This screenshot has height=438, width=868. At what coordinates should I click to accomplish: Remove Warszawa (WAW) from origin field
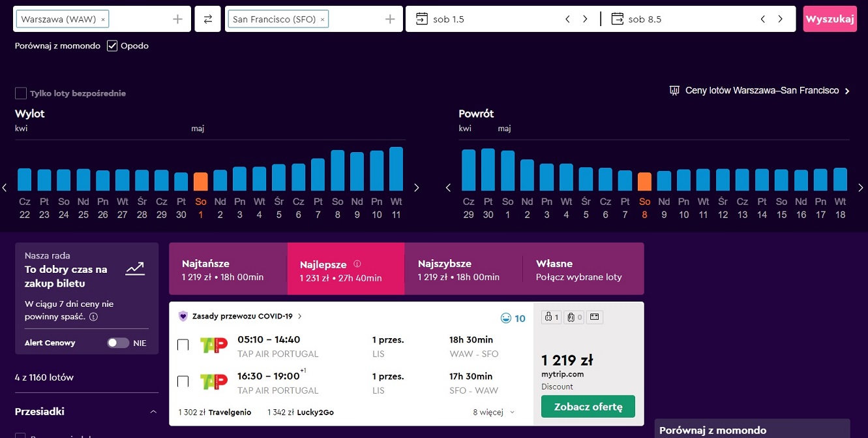(x=103, y=20)
